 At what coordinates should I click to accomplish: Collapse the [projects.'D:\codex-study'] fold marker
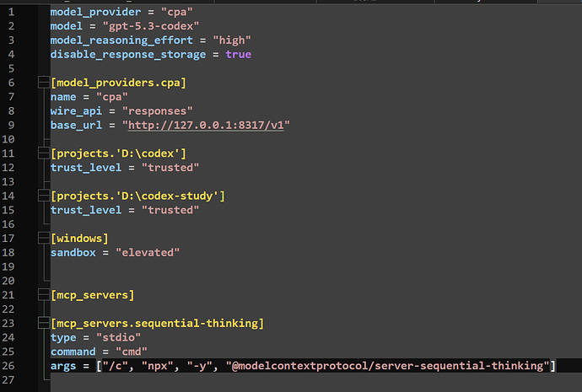pyautogui.click(x=44, y=196)
